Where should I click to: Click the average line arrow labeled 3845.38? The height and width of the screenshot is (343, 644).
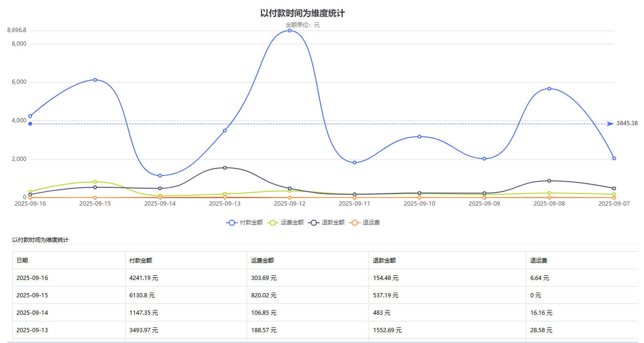tap(610, 124)
